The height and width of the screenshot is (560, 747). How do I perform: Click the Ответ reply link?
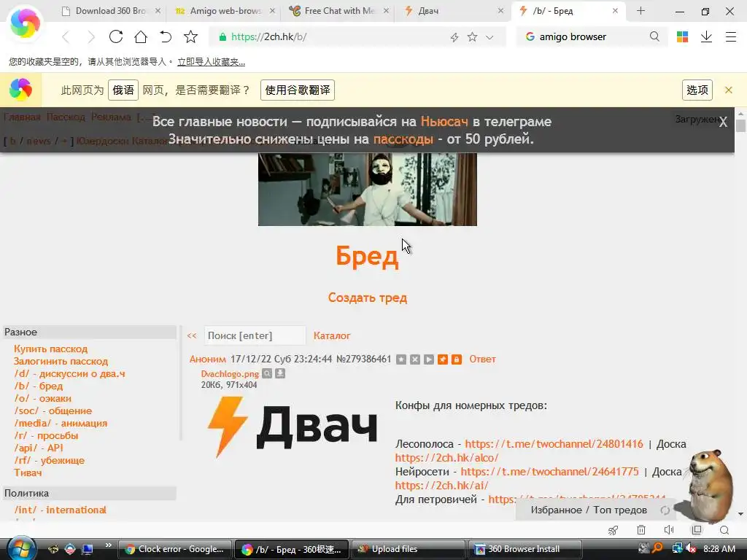click(x=482, y=359)
